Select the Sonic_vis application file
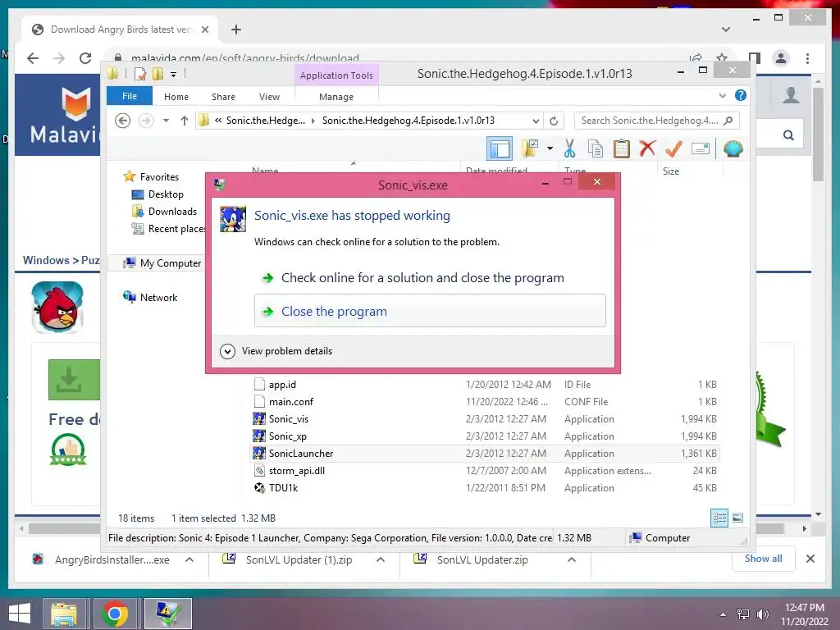The height and width of the screenshot is (630, 840). coord(485,419)
